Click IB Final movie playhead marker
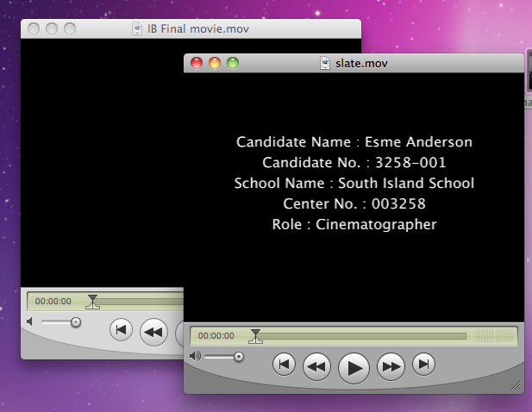Screen dimensions: 532x412 92,302
